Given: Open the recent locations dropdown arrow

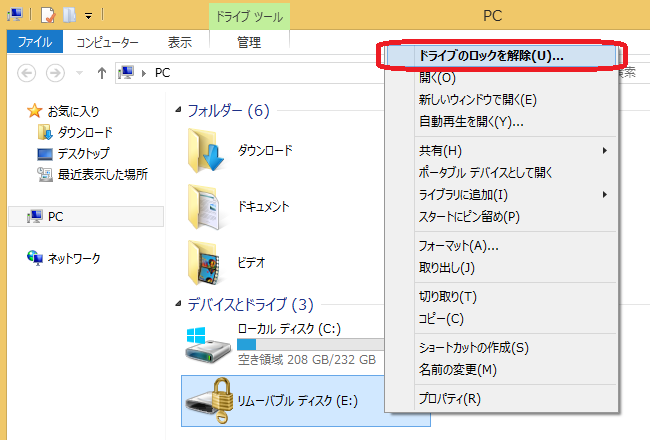Looking at the screenshot, I should click(79, 73).
